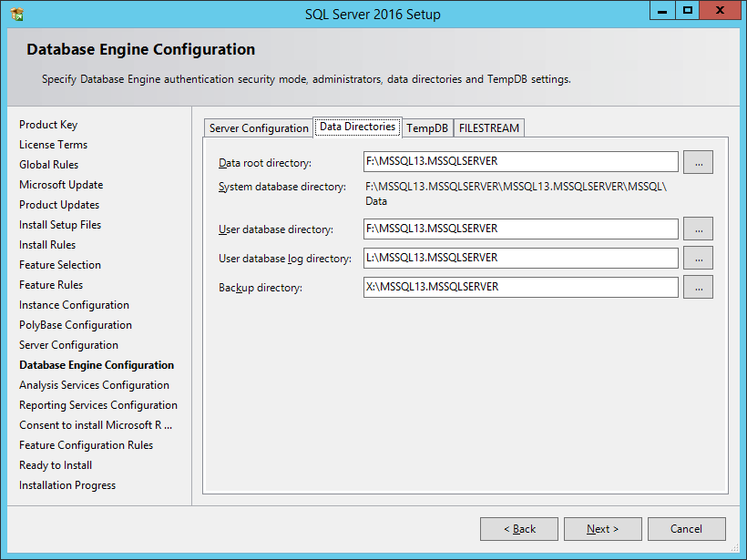Click the Back button
747x560 pixels.
tap(518, 528)
